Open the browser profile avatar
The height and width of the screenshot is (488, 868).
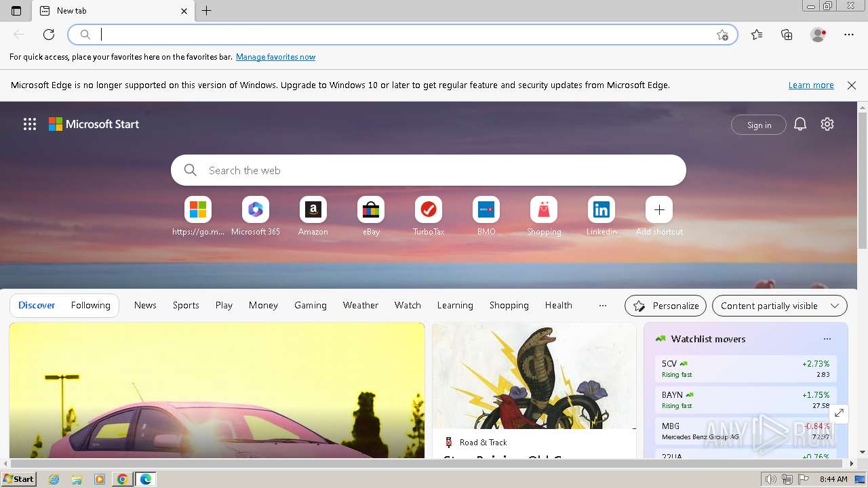818,35
